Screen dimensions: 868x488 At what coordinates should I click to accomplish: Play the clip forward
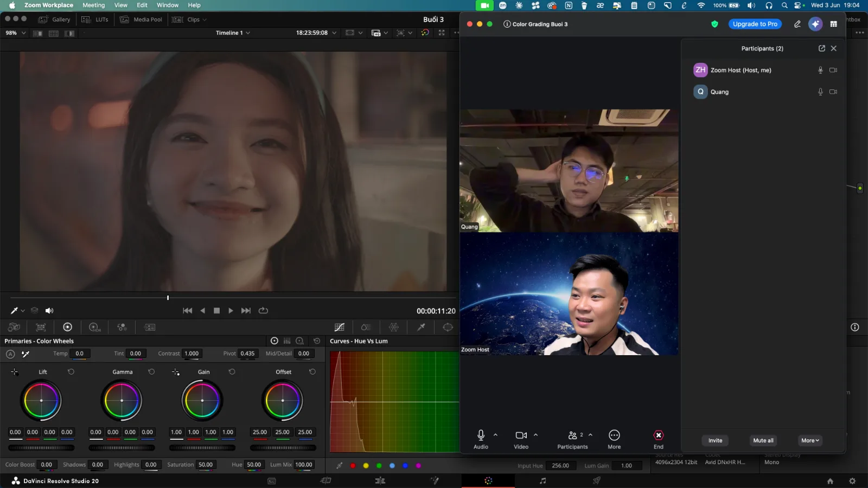[x=231, y=311]
